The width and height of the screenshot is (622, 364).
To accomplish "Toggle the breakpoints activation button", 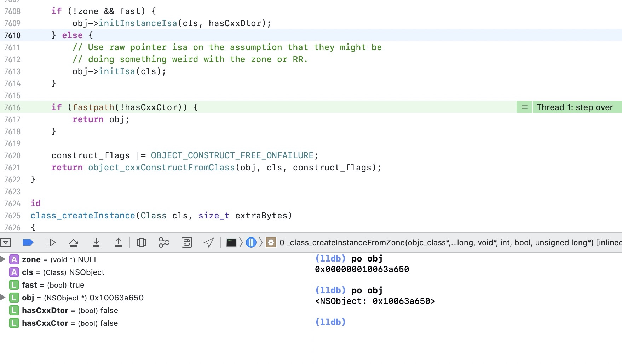I will (28, 242).
